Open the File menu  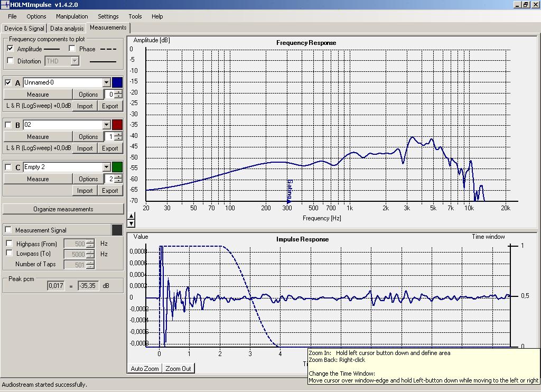12,16
